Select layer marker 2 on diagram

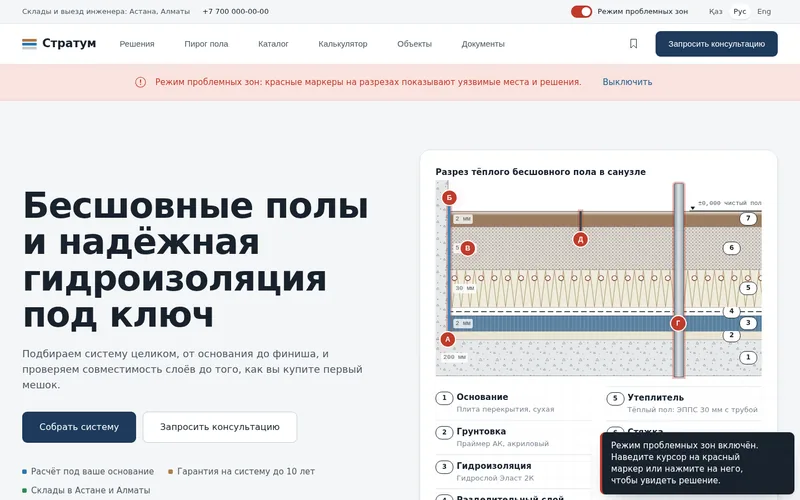pyautogui.click(x=732, y=335)
